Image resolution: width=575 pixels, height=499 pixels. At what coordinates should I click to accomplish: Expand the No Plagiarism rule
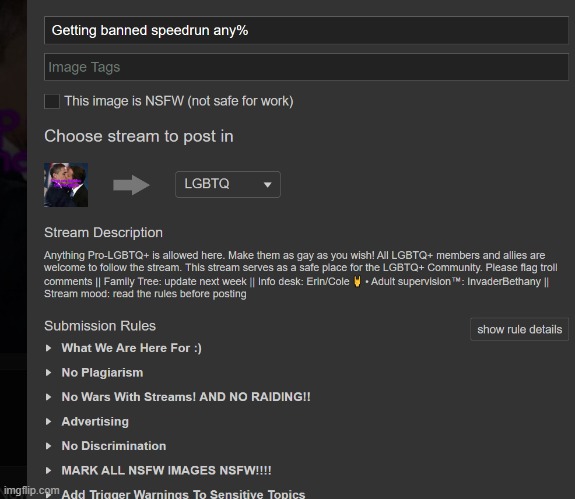(x=102, y=373)
